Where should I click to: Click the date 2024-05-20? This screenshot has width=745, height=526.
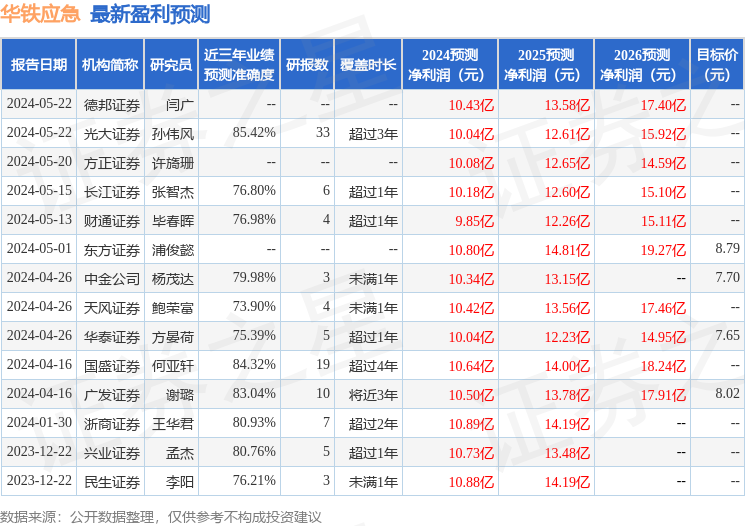(39, 162)
